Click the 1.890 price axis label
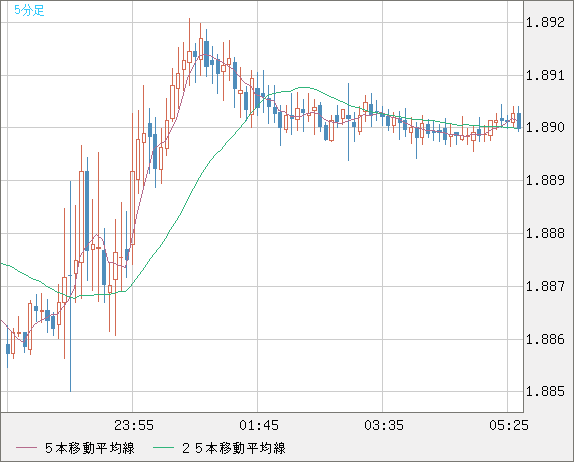The width and height of the screenshot is (574, 462). coord(545,127)
